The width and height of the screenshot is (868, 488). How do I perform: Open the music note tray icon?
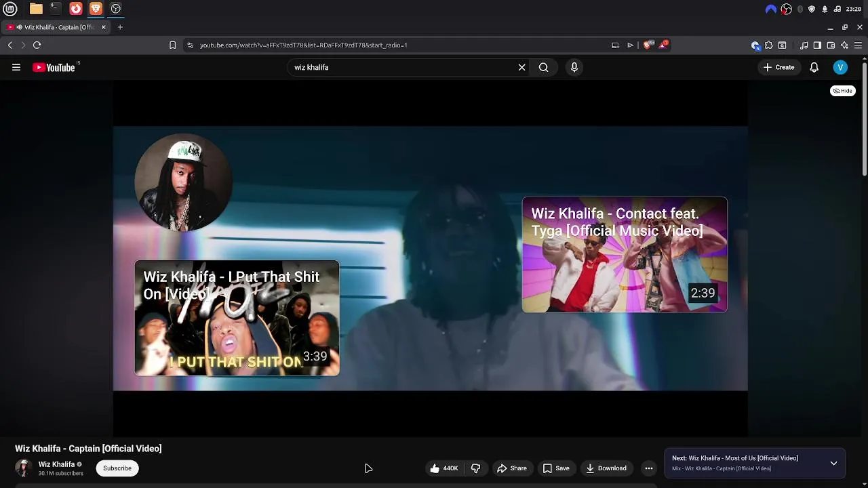(x=837, y=9)
